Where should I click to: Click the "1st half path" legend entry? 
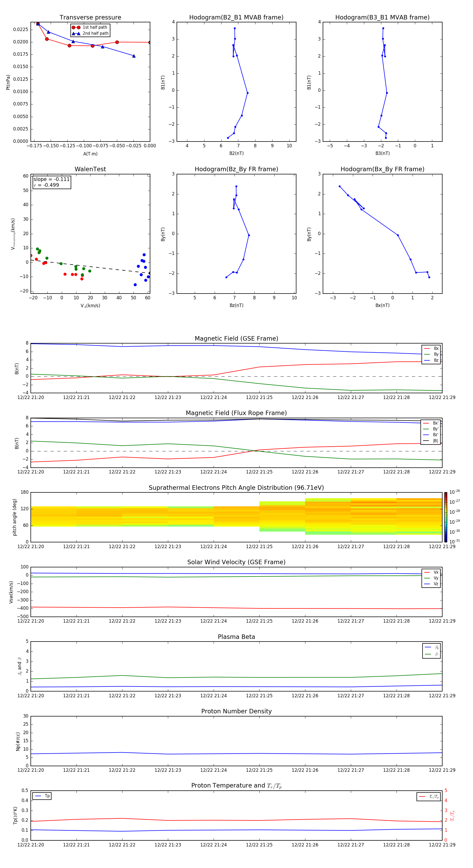[x=90, y=27]
